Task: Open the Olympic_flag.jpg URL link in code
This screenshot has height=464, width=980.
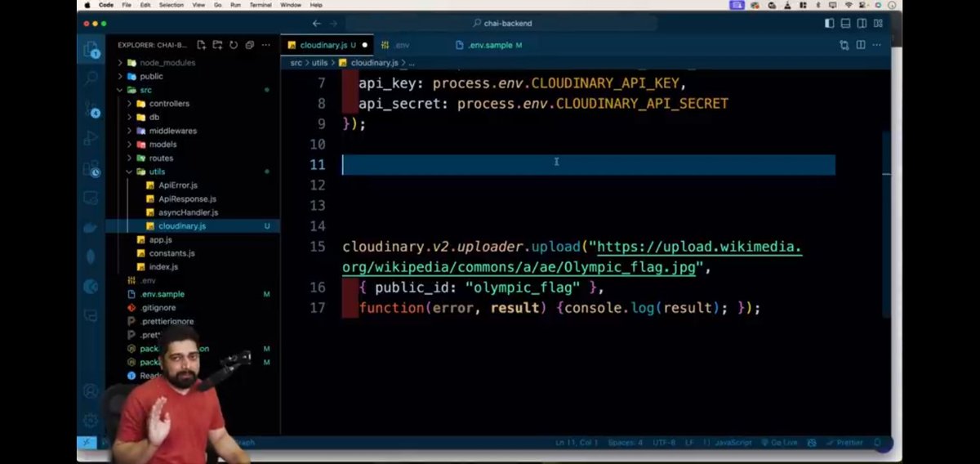Action: 572,257
